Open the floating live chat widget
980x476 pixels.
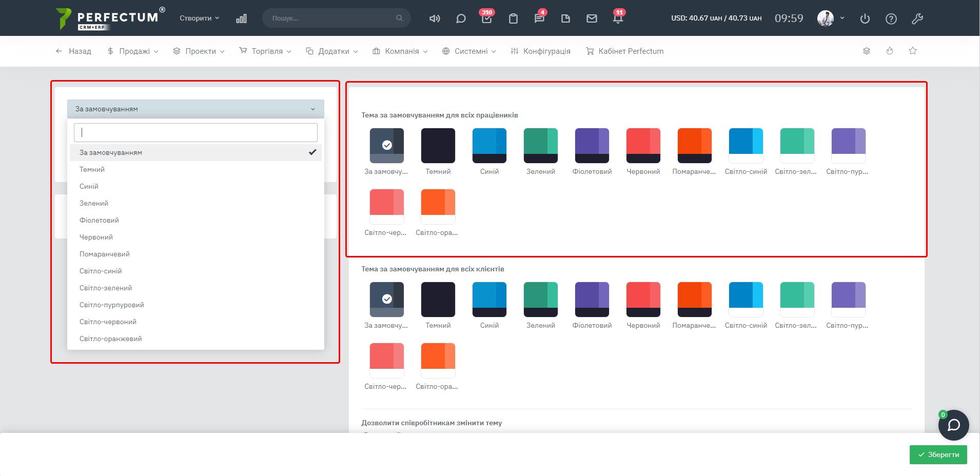click(953, 425)
